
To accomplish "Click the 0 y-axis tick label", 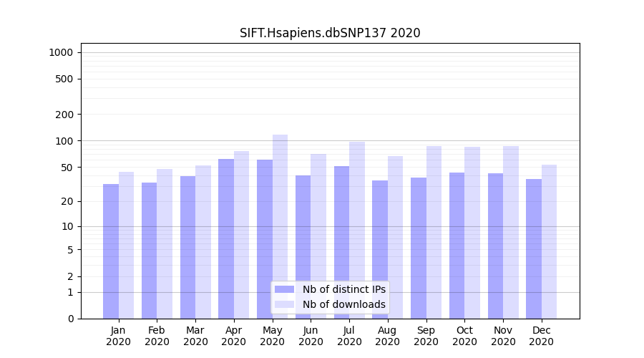I will pyautogui.click(x=70, y=319).
